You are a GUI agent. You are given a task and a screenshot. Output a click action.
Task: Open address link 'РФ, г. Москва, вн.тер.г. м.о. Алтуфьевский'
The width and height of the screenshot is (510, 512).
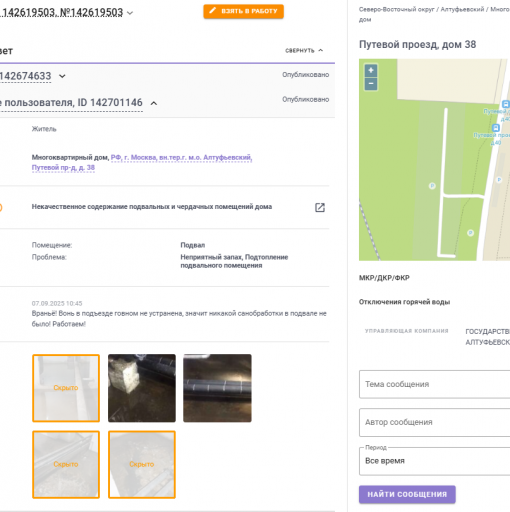point(181,157)
